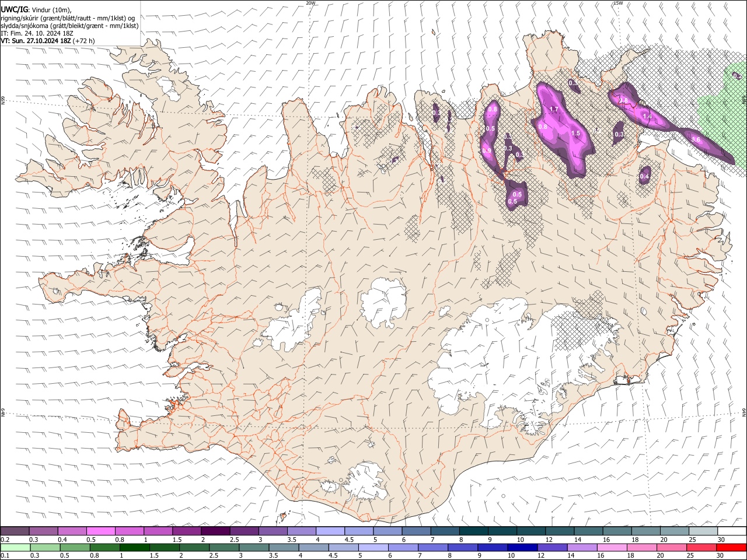Click the 0.4 snowfall value in east Iceland
Image resolution: width=747 pixels, height=560 pixels.
645,176
